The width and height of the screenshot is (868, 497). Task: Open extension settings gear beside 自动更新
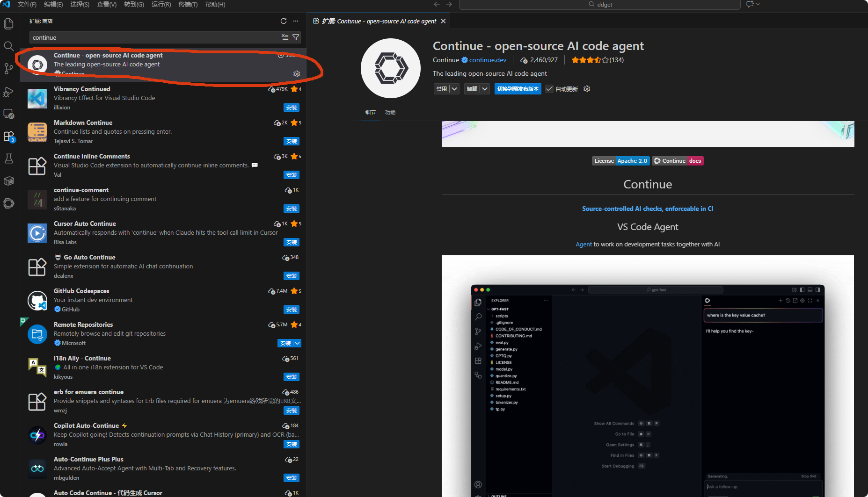[587, 89]
